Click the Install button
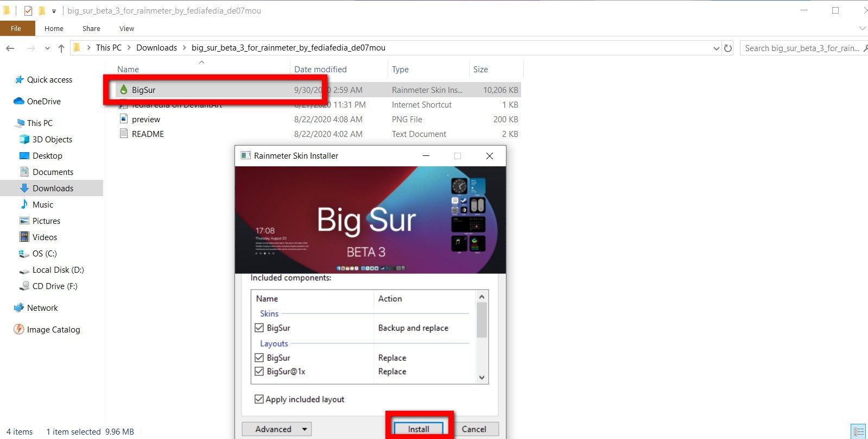The image size is (868, 439). pos(419,429)
